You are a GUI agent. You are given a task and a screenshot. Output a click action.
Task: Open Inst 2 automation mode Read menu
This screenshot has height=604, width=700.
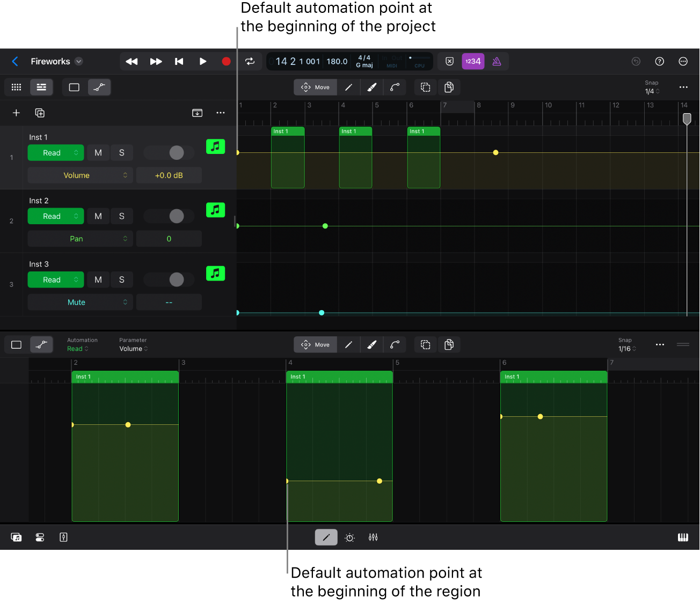click(56, 216)
